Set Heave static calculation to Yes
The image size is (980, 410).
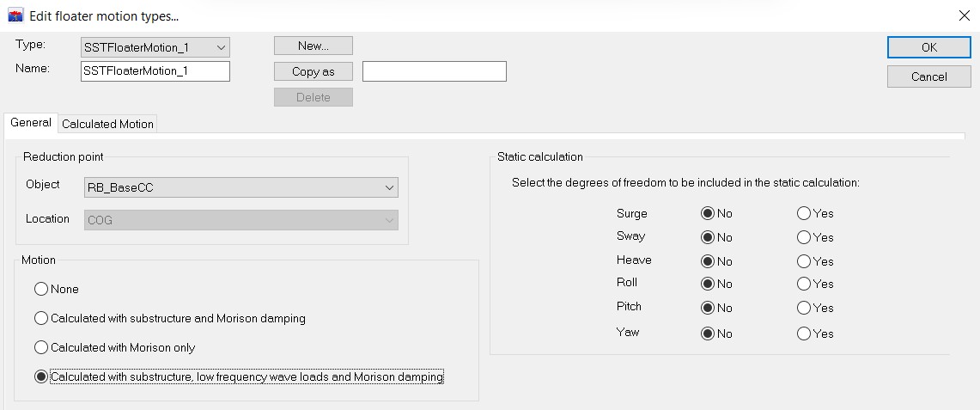tap(804, 261)
